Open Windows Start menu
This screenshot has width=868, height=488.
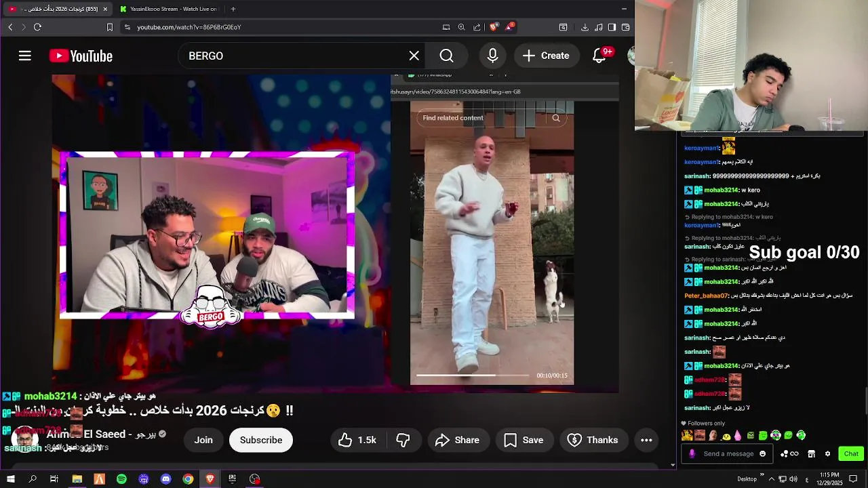(10, 479)
